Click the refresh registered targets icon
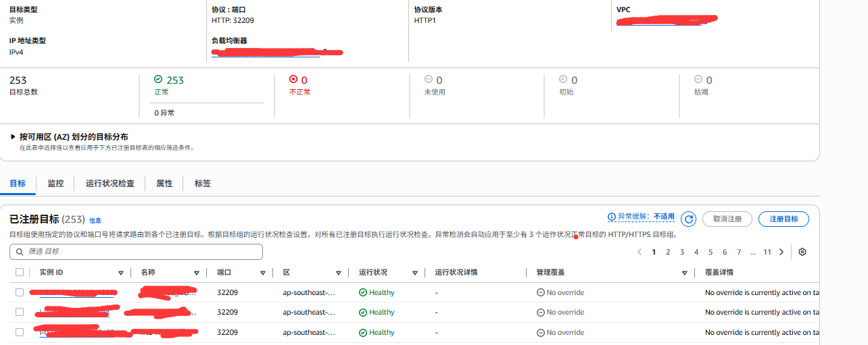 click(688, 219)
